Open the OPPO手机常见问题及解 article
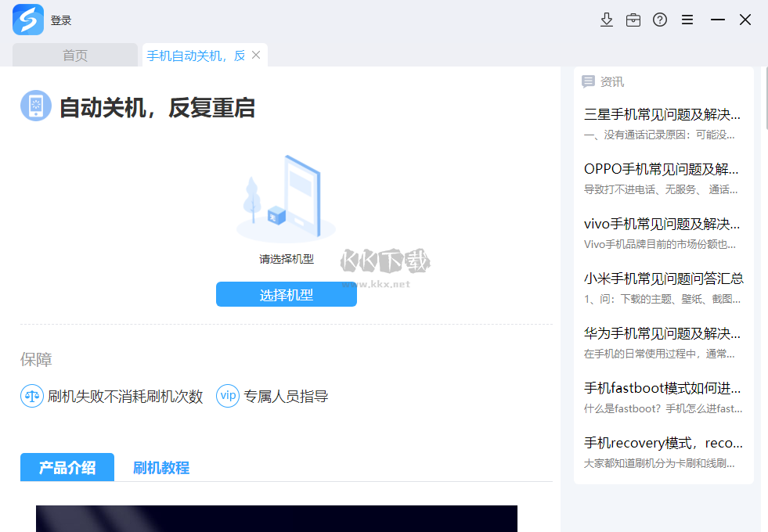 pyautogui.click(x=662, y=168)
